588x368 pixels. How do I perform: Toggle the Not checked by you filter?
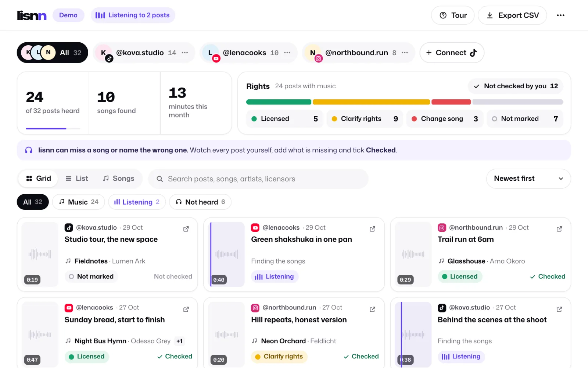tap(516, 86)
